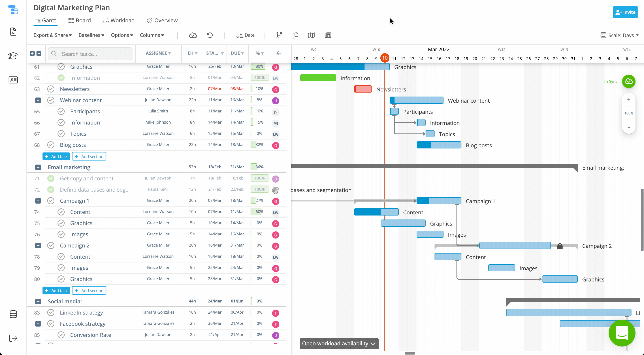Select the contacts card icon in sidebar
This screenshot has width=644, height=355.
click(x=13, y=80)
